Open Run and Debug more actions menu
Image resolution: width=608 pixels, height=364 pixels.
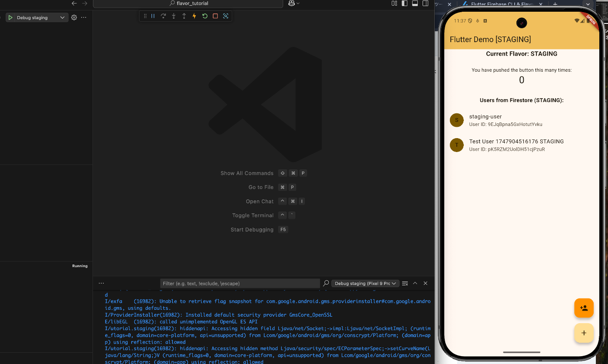point(84,18)
